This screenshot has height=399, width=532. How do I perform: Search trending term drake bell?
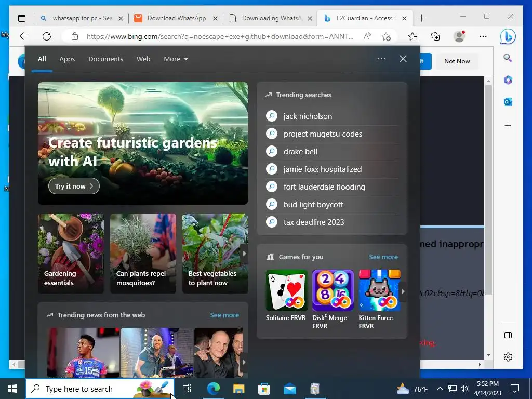[332, 152]
